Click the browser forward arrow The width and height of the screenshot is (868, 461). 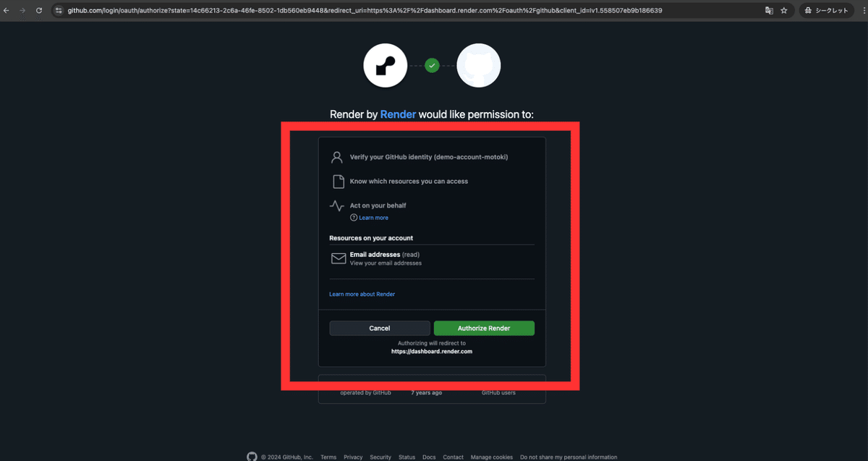point(23,11)
